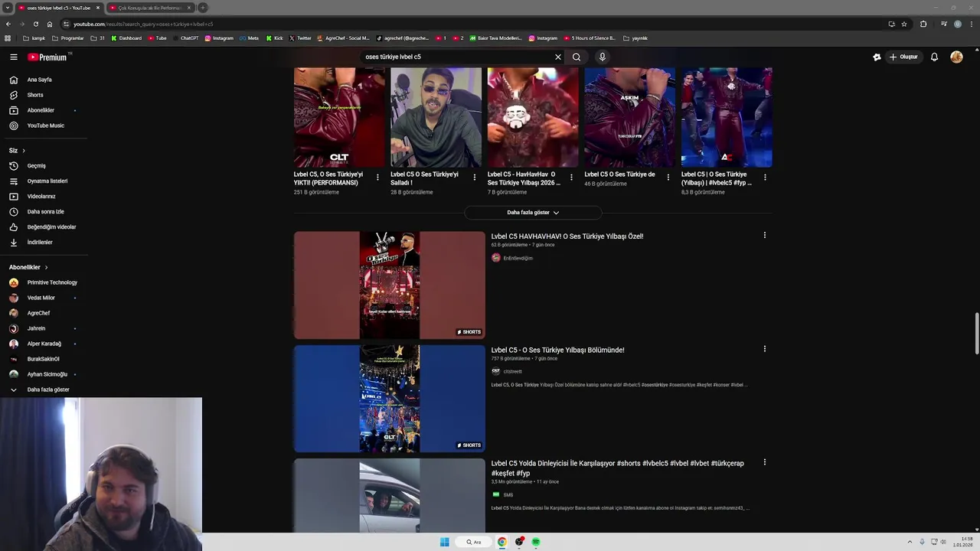Open the SMS channel avatar

click(x=496, y=495)
